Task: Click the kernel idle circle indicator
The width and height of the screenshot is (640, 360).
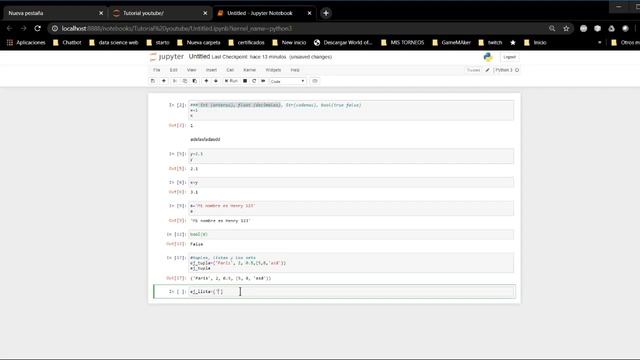Action: tap(517, 70)
